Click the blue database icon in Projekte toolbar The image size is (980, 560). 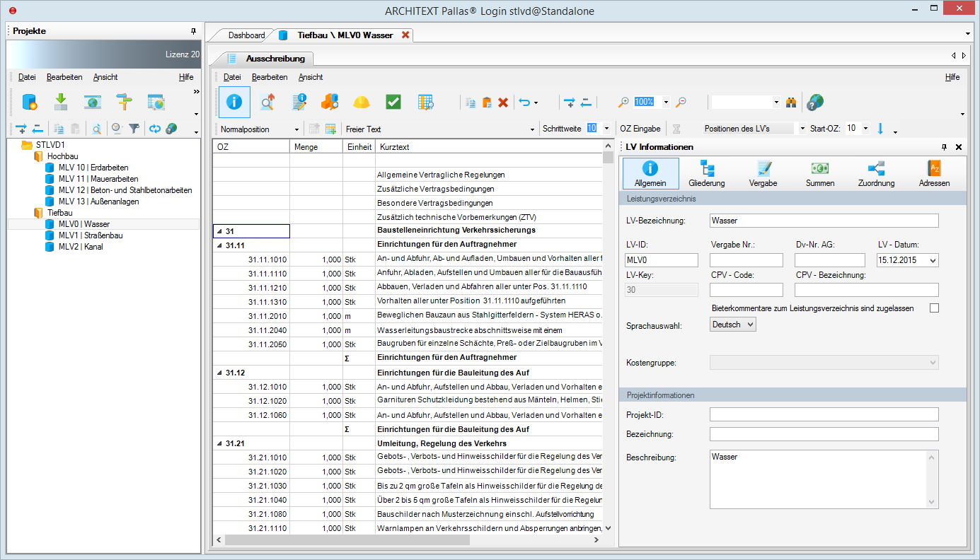[x=29, y=102]
